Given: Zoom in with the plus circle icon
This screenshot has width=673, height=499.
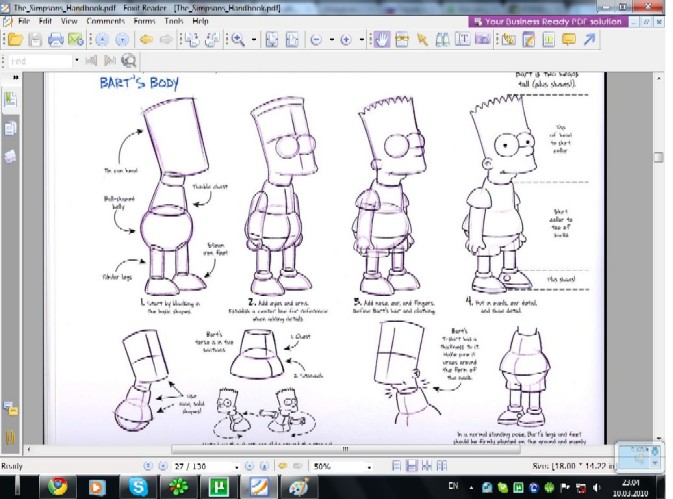Looking at the screenshot, I should pos(346,40).
